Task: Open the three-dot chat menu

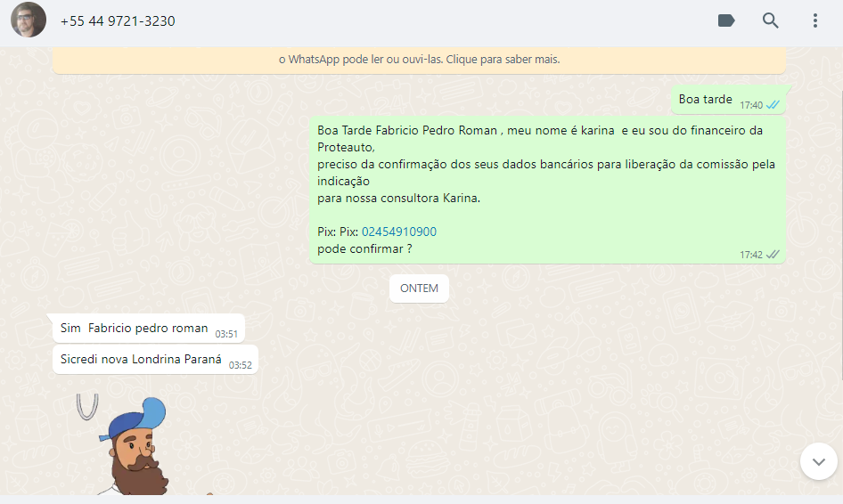Action: [x=814, y=20]
